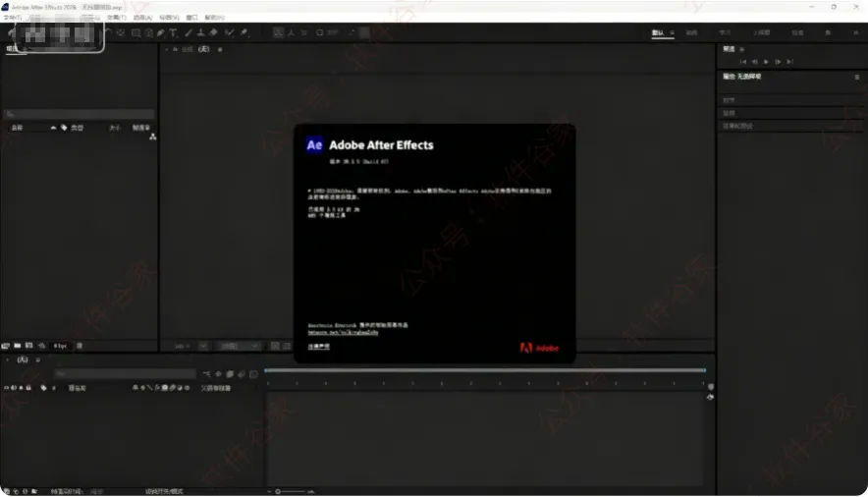This screenshot has height=497, width=868.
Task: Switch to the 学习 workspace tab
Action: click(x=725, y=32)
